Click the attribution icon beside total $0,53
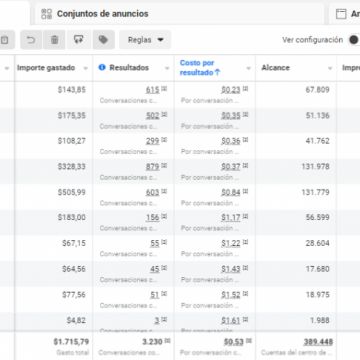This screenshot has height=360, width=360. click(x=249, y=341)
